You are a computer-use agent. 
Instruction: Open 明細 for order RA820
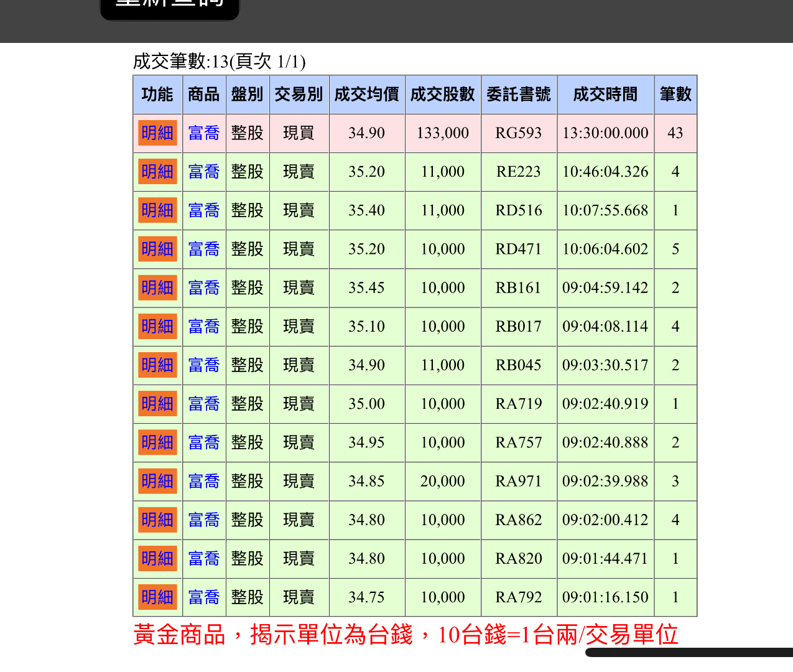click(157, 559)
